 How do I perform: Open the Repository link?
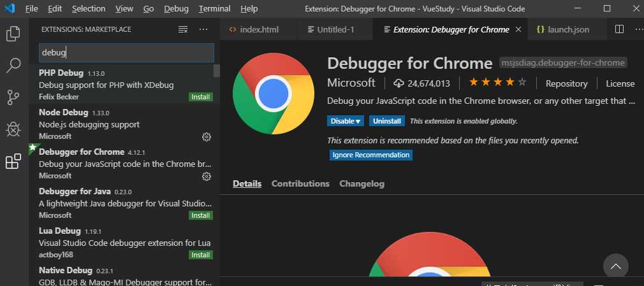click(x=566, y=83)
